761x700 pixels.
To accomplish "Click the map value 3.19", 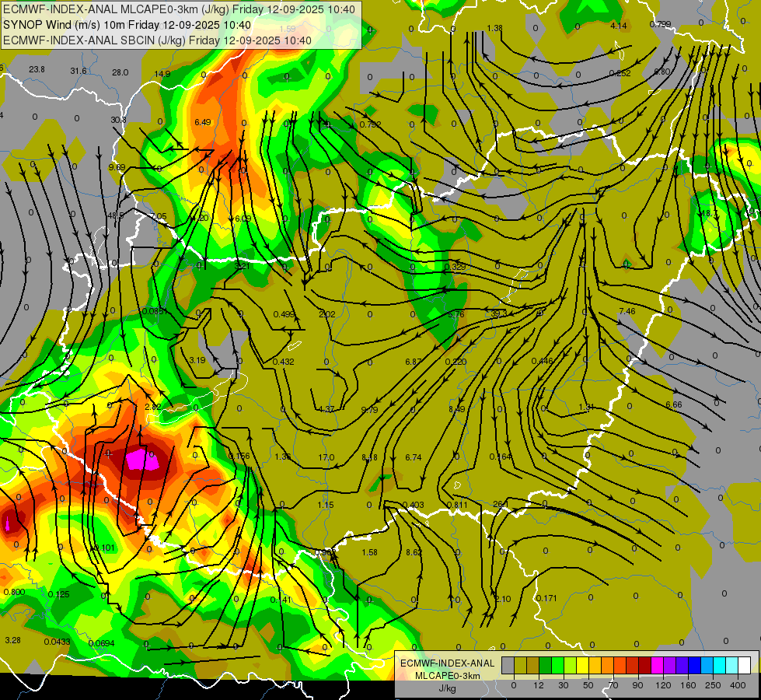I will (197, 360).
